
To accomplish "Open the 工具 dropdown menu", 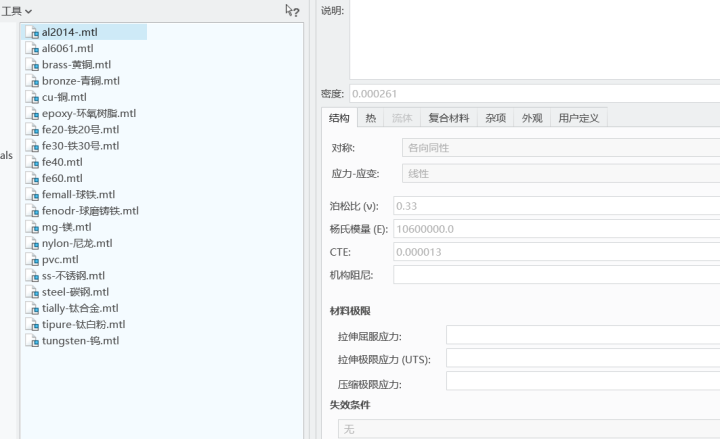I will pyautogui.click(x=17, y=10).
